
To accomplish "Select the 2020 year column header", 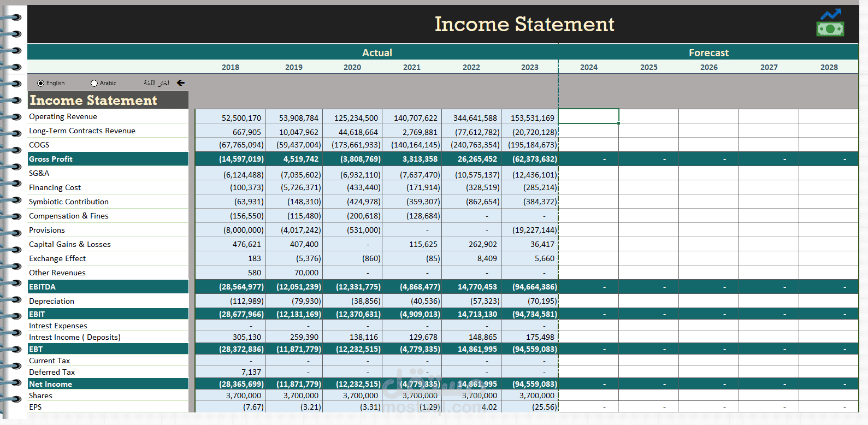I will (352, 67).
